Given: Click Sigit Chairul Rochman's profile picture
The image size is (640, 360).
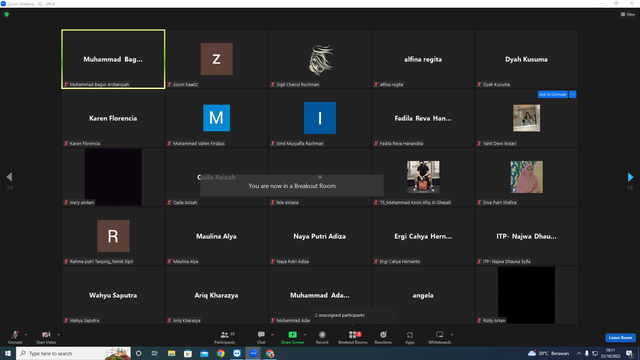Looking at the screenshot, I should coord(320,60).
